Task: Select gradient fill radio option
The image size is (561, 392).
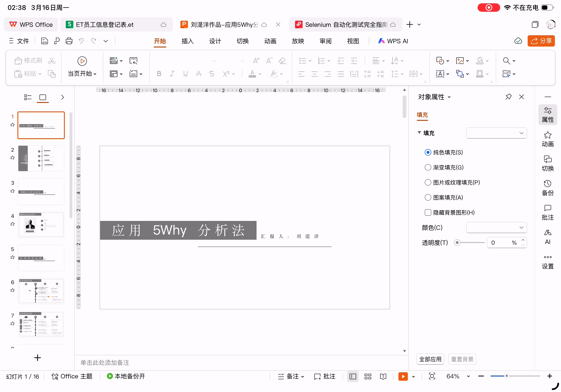Action: [428, 167]
